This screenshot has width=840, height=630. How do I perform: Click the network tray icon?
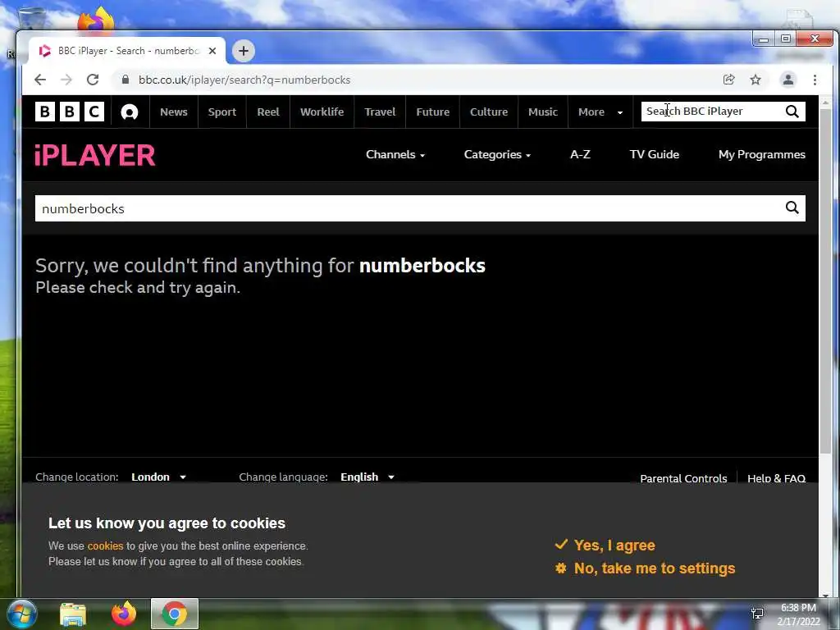pyautogui.click(x=757, y=614)
